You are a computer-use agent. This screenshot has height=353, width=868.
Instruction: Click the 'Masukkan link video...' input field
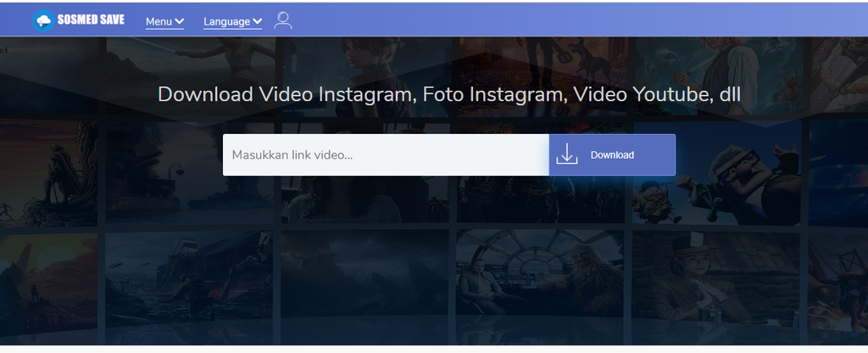[386, 154]
